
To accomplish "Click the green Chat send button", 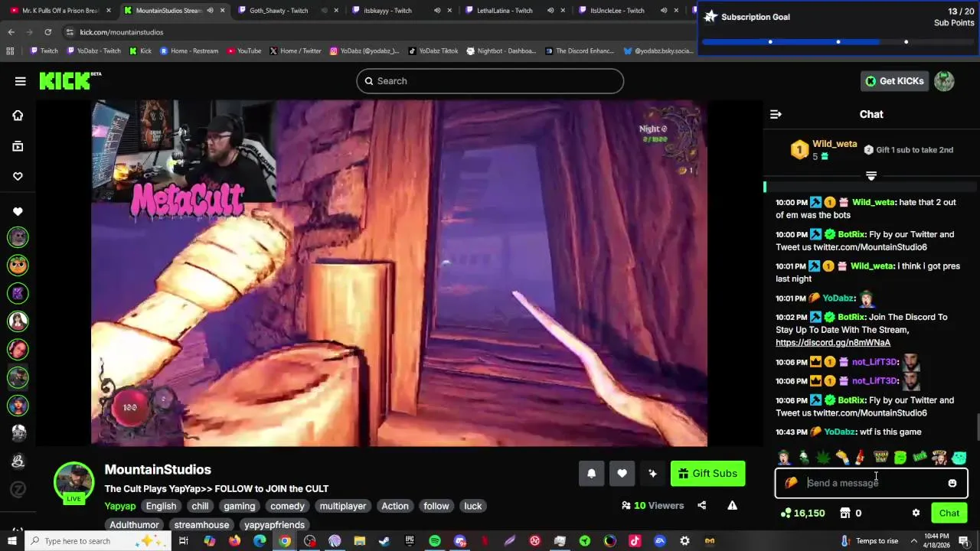I will point(949,514).
